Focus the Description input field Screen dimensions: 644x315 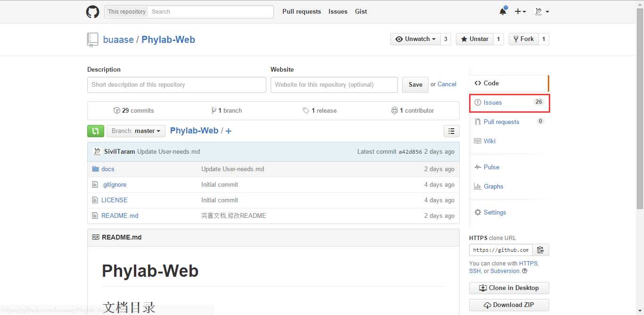(x=177, y=85)
